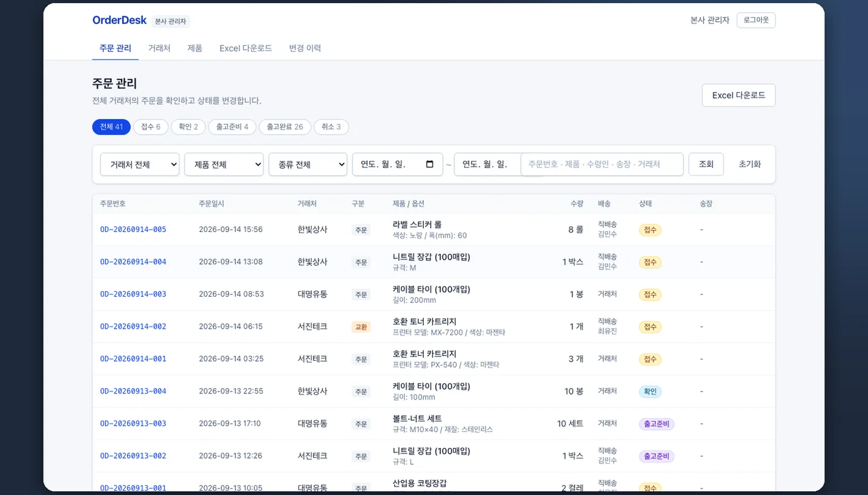Go to the 제품 tab
This screenshot has height=495, width=868.
195,48
